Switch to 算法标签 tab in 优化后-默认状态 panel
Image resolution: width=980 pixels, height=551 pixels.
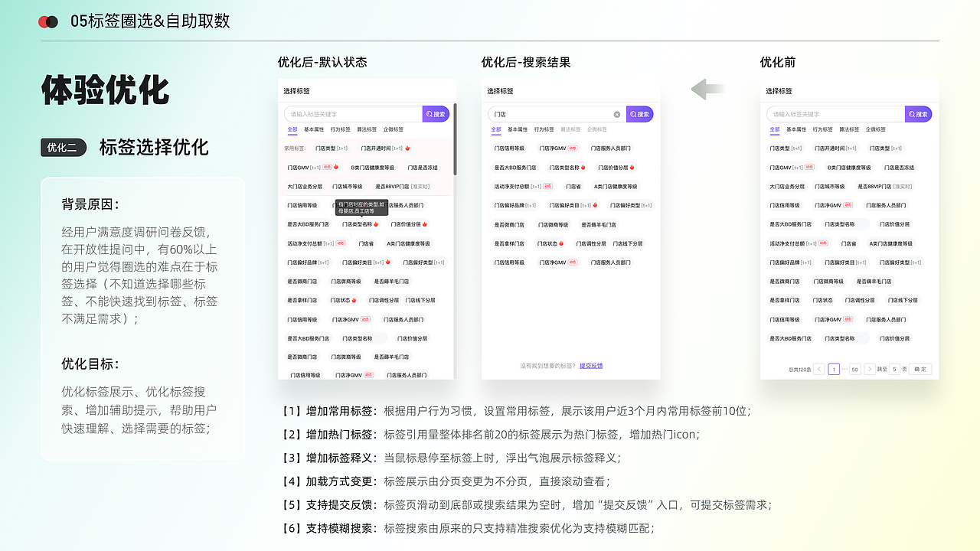367,129
